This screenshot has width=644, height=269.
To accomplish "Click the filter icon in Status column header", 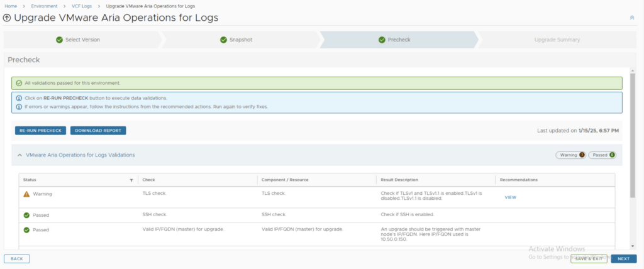I will pos(131,180).
